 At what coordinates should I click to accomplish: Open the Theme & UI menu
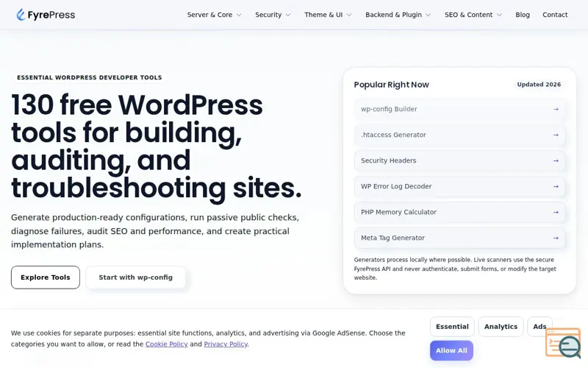[328, 15]
